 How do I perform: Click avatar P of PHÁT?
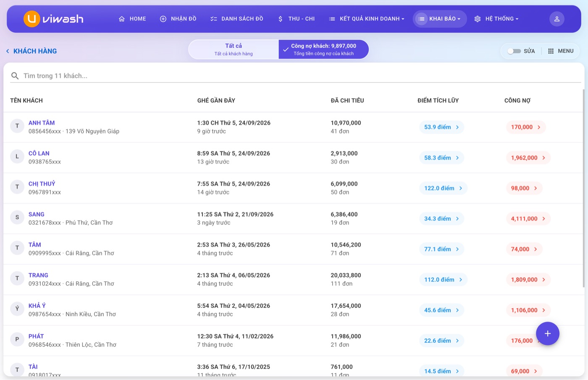point(17,339)
